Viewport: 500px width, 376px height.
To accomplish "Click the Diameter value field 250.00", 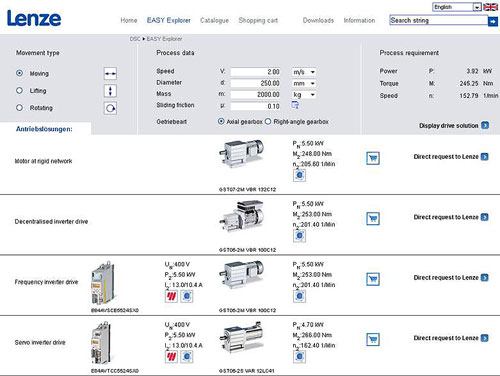I will (255, 83).
